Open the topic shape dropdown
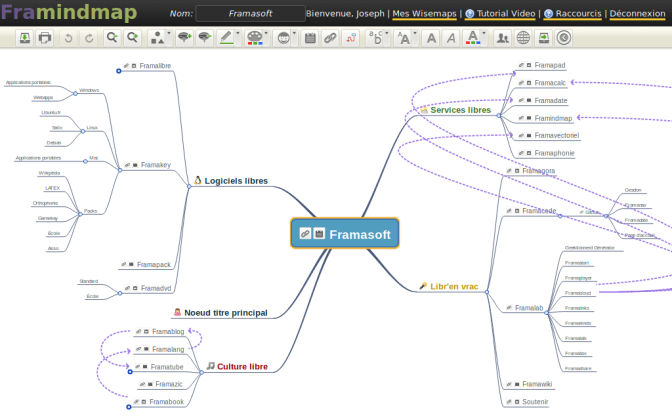672x420 pixels. pyautogui.click(x=158, y=38)
